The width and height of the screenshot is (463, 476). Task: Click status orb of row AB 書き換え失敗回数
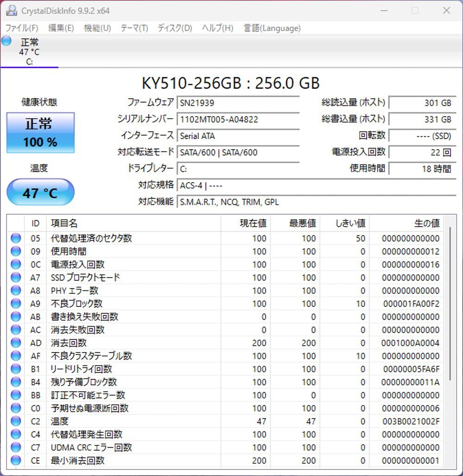[16, 317]
